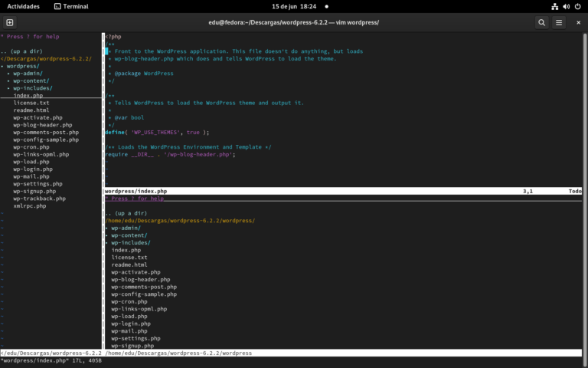Viewport: 588px width, 368px height.
Task: Select wp-signup.php in the left tree
Action: 34,191
